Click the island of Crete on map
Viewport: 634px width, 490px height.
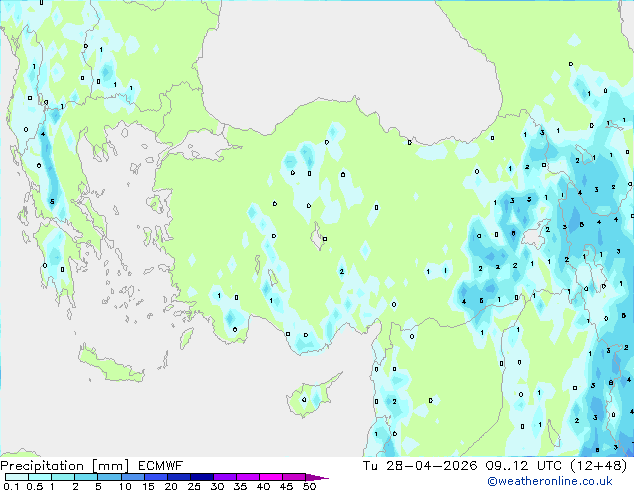[x=111, y=364]
